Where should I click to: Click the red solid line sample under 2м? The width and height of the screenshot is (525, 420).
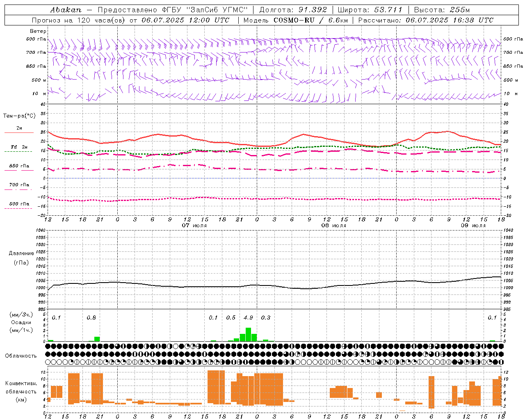tap(19, 133)
